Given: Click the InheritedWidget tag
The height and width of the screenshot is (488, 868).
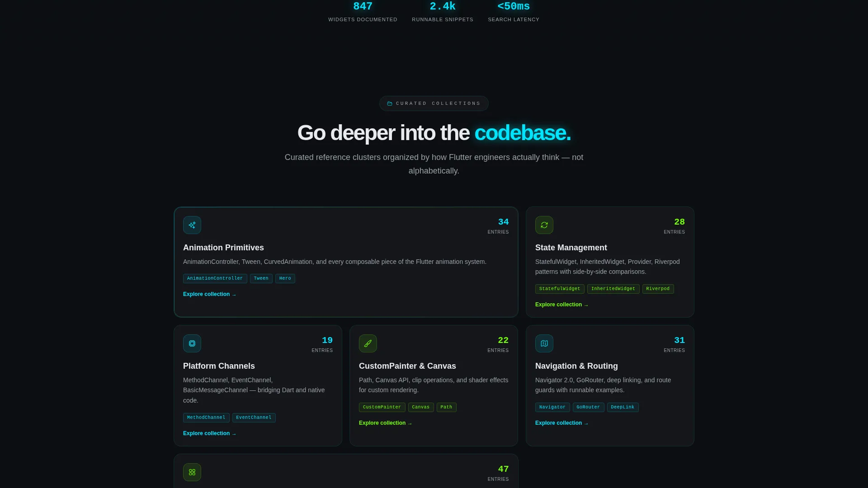Looking at the screenshot, I should coord(613,289).
